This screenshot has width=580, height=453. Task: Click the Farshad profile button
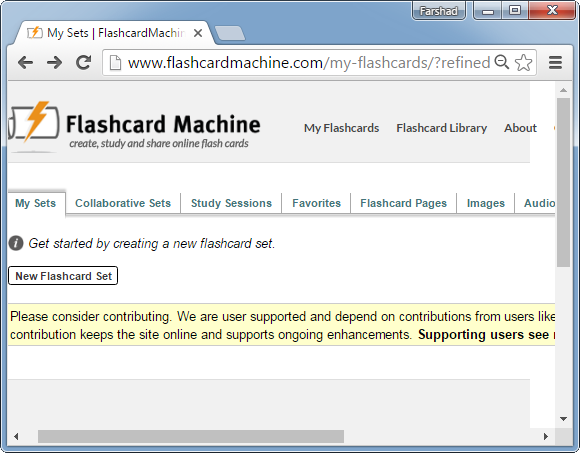[439, 11]
